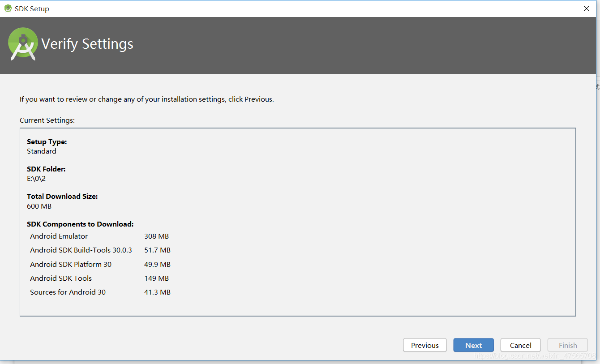Viewport: 600px width, 364px height.
Task: Select the Setup Type label
Action: [x=47, y=141]
